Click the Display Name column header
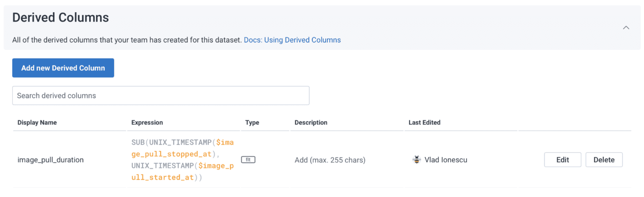The width and height of the screenshot is (644, 197). click(37, 123)
